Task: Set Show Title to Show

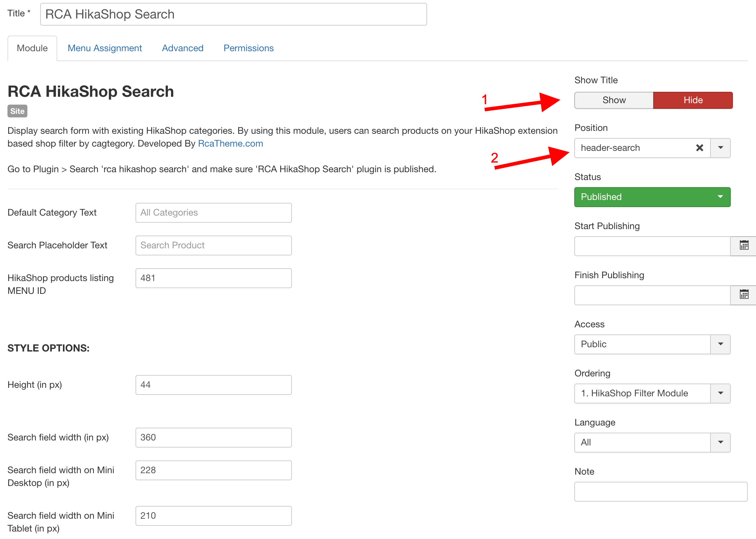Action: pos(614,100)
